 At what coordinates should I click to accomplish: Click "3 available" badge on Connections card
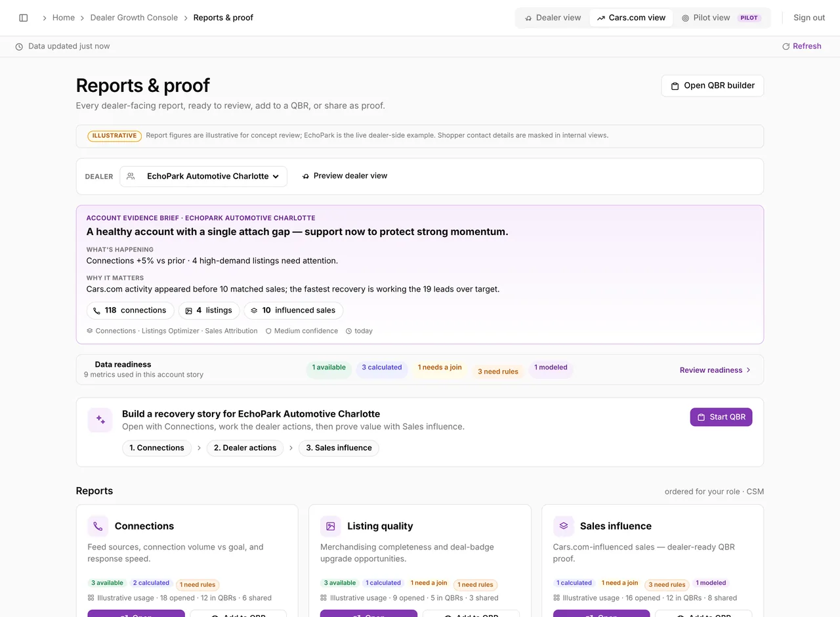[107, 583]
